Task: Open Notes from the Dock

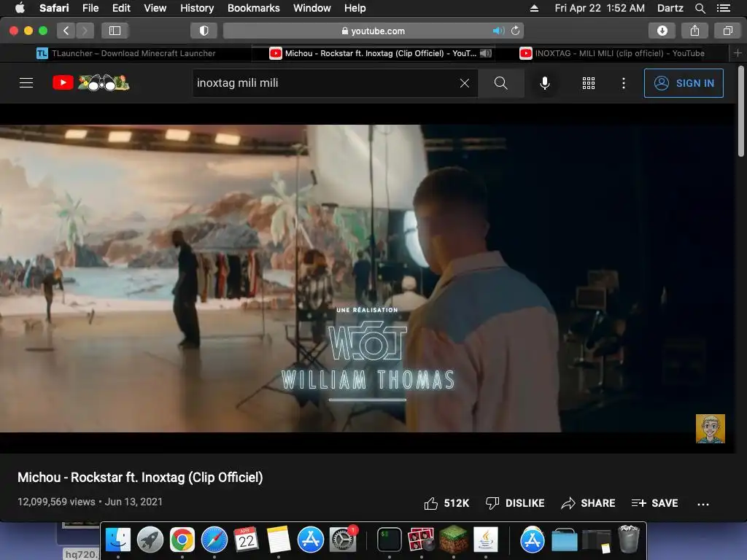Action: [278, 540]
